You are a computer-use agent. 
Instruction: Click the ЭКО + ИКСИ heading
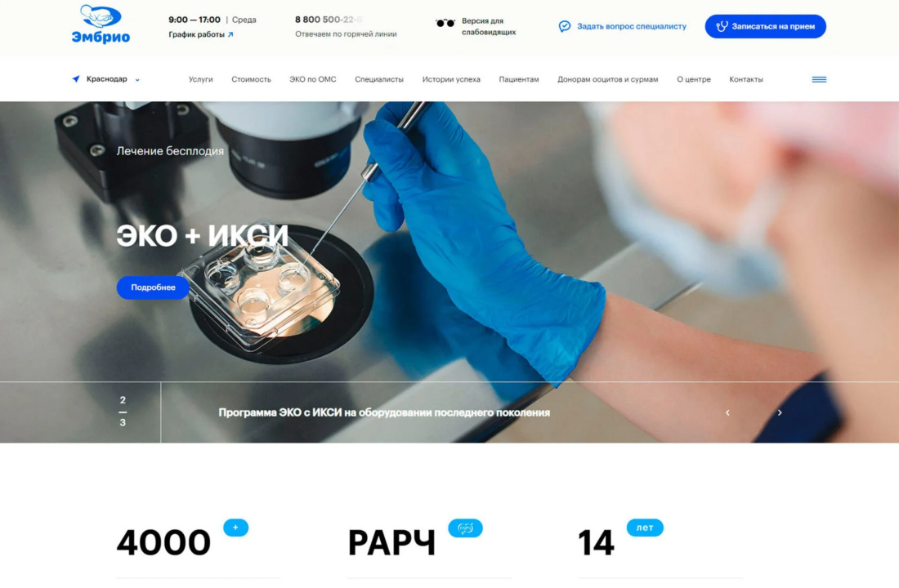point(203,235)
